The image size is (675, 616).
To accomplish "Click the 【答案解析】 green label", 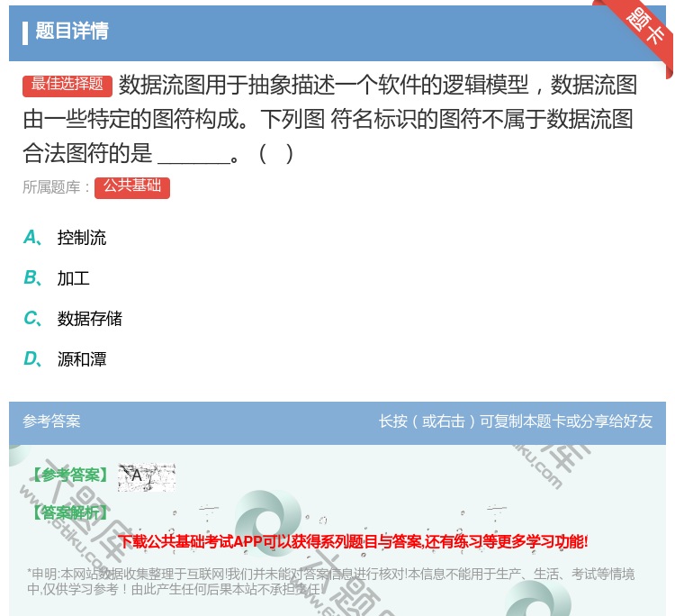I will [69, 512].
